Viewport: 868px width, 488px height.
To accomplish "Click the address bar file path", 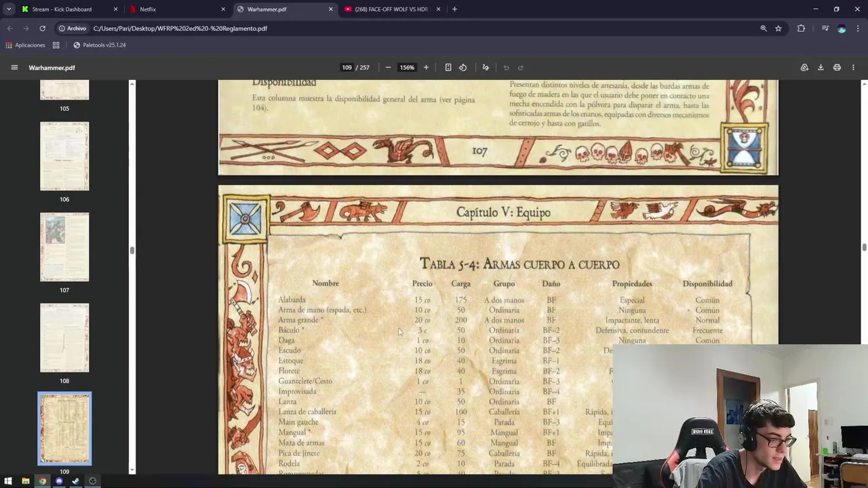I will (x=180, y=28).
